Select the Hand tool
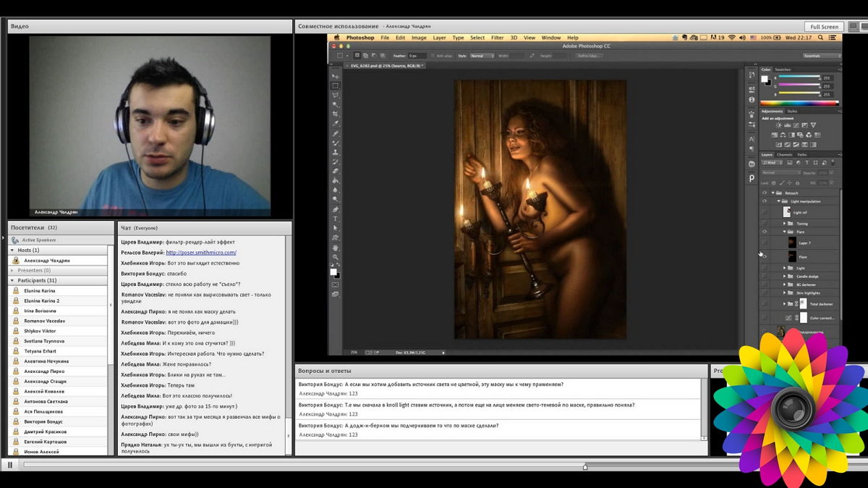 [x=335, y=247]
